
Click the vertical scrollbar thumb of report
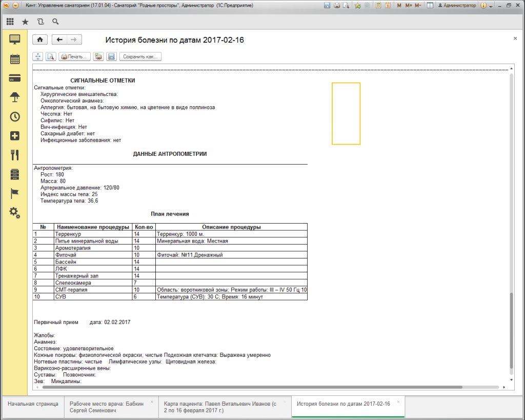(x=511, y=331)
